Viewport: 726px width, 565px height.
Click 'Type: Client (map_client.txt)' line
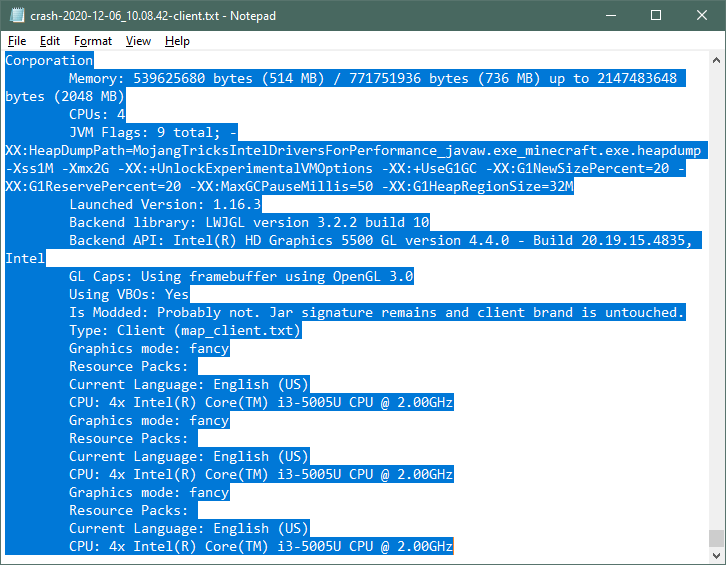pos(185,331)
